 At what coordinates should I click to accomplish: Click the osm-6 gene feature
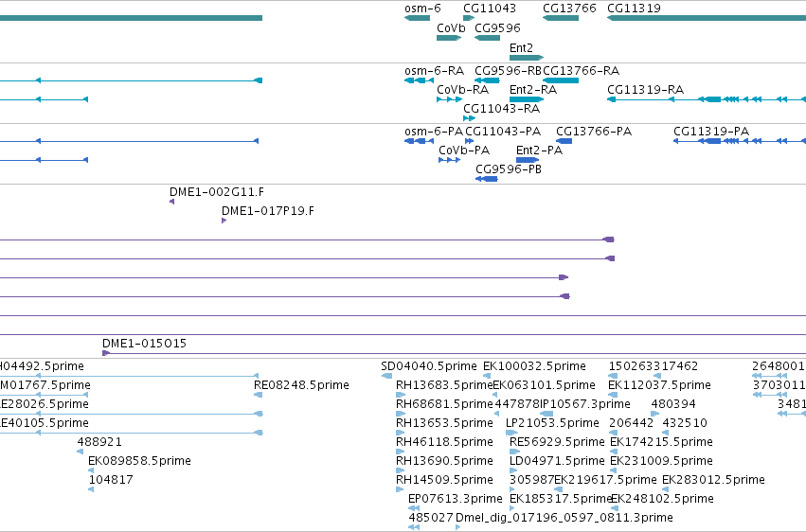(417, 18)
